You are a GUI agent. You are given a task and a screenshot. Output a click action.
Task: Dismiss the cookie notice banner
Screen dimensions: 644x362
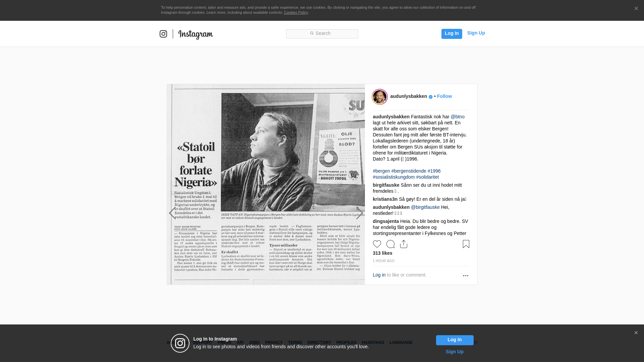636,9
